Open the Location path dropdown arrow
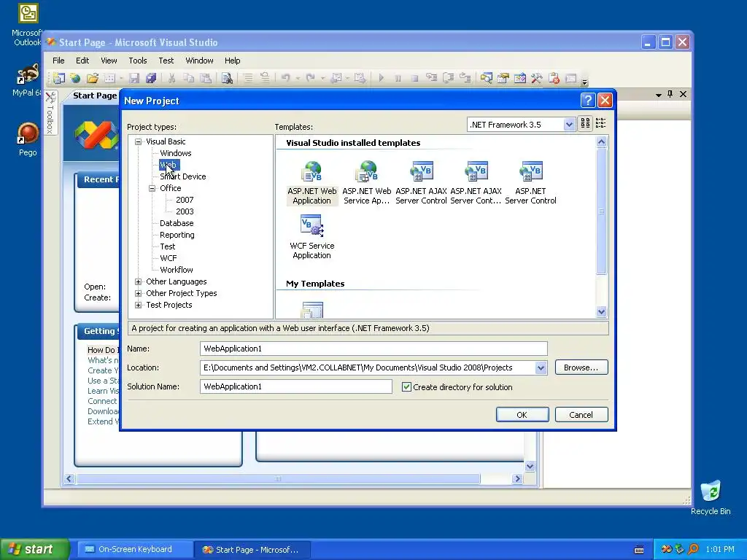 (x=541, y=367)
